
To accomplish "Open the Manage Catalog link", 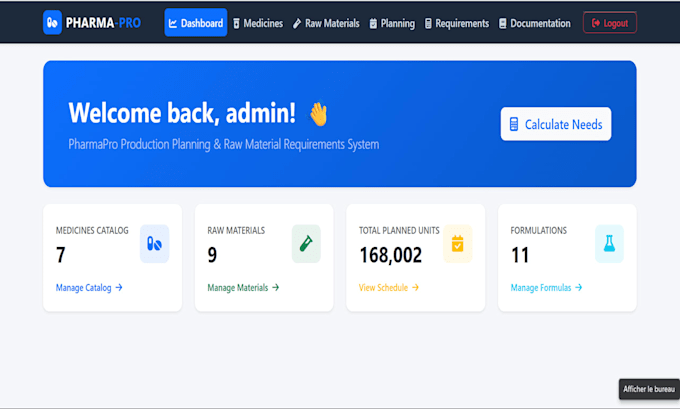I will point(89,288).
